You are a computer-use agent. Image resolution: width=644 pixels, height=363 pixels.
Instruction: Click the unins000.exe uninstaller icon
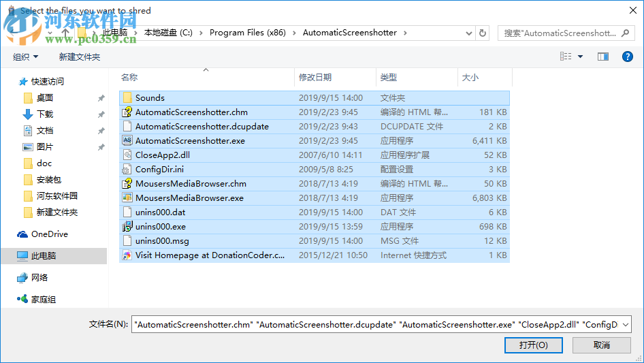127,227
